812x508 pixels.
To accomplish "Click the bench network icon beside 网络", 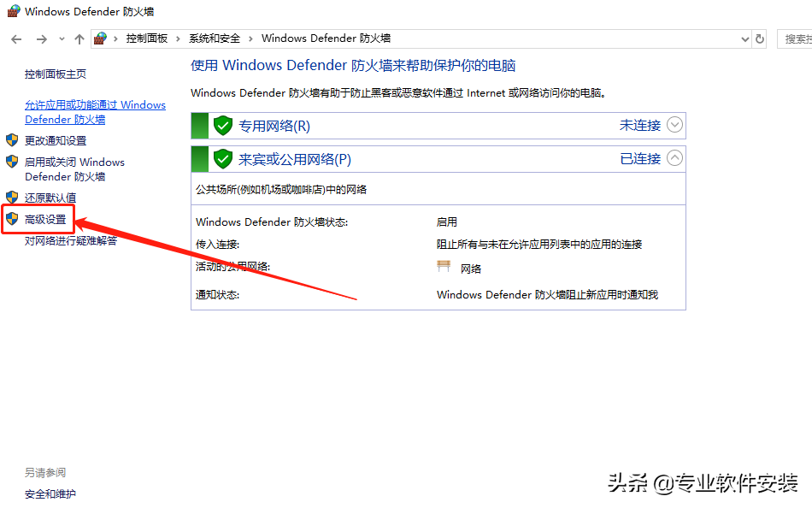I will coord(444,267).
